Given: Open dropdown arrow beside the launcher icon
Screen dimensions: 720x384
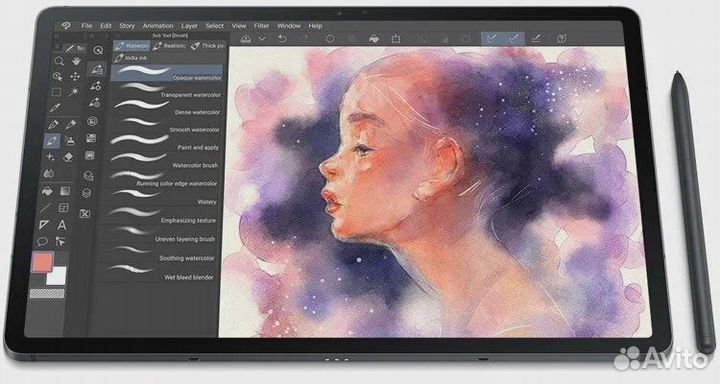Looking at the screenshot, I should pyautogui.click(x=262, y=39).
